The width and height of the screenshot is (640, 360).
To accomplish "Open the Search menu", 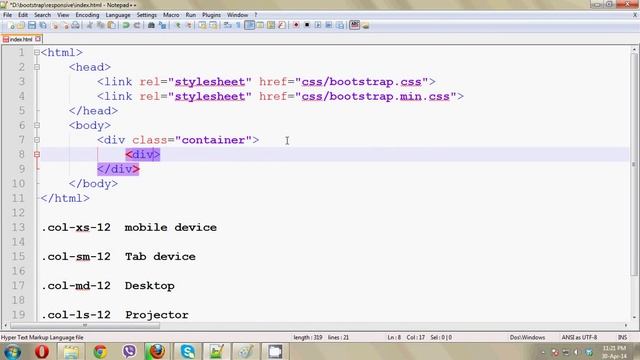I will pos(42,15).
